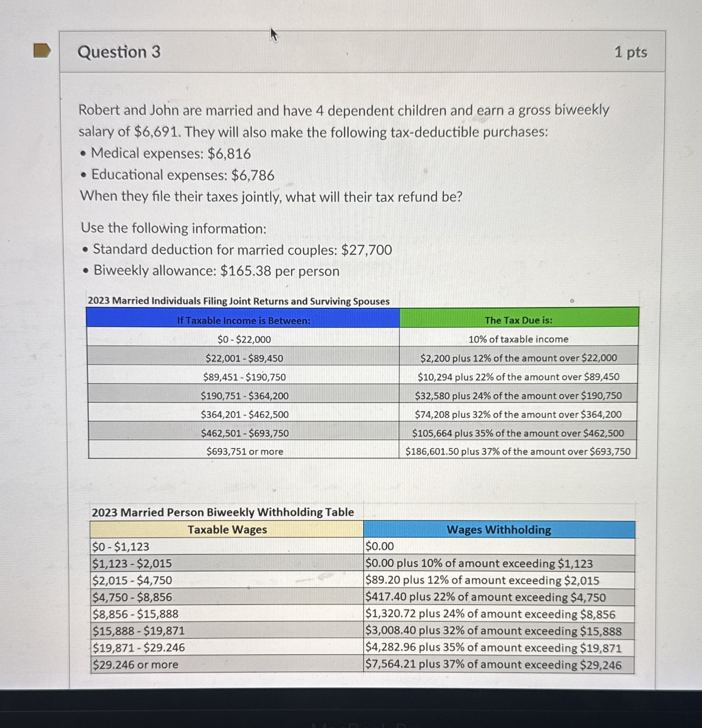Select the "$693,751 or more" income cell
The image size is (702, 728).
click(244, 449)
